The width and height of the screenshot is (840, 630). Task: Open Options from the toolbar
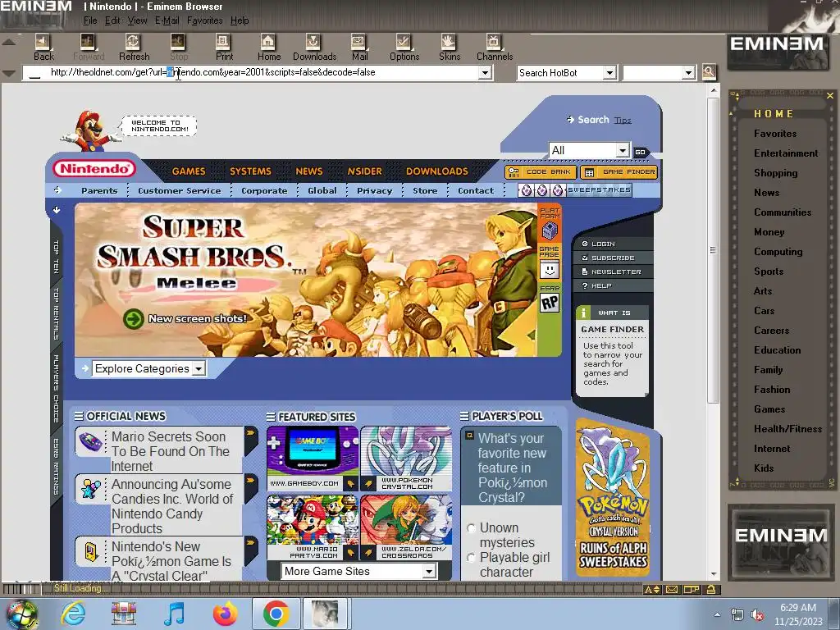(404, 47)
